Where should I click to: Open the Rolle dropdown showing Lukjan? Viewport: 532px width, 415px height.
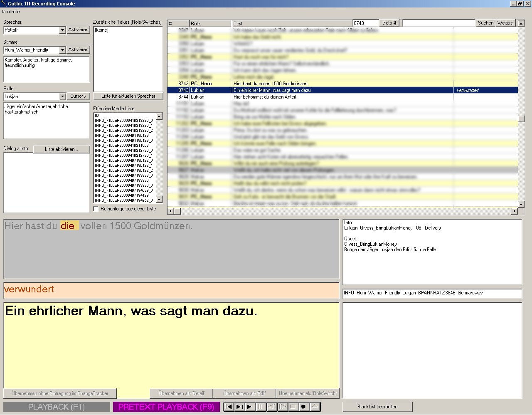click(x=62, y=96)
